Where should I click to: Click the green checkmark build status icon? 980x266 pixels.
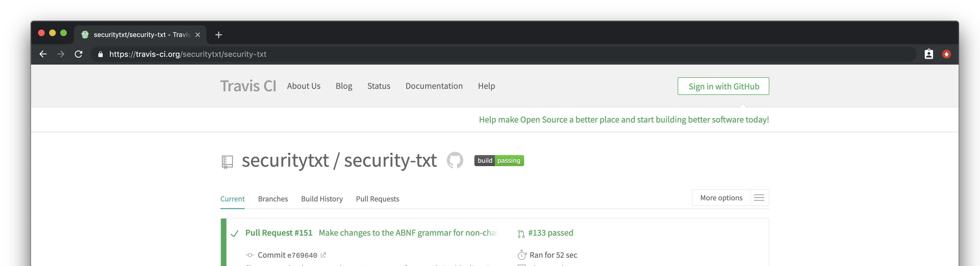(x=234, y=233)
